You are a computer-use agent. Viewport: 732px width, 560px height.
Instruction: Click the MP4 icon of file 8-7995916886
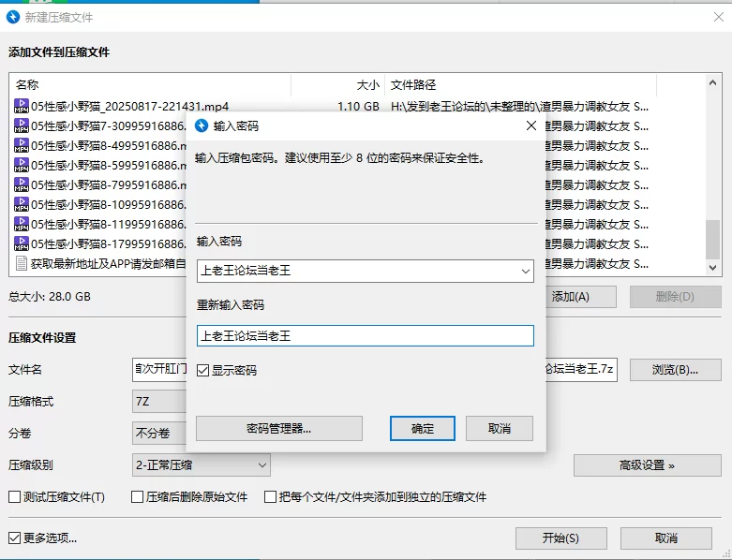click(21, 184)
